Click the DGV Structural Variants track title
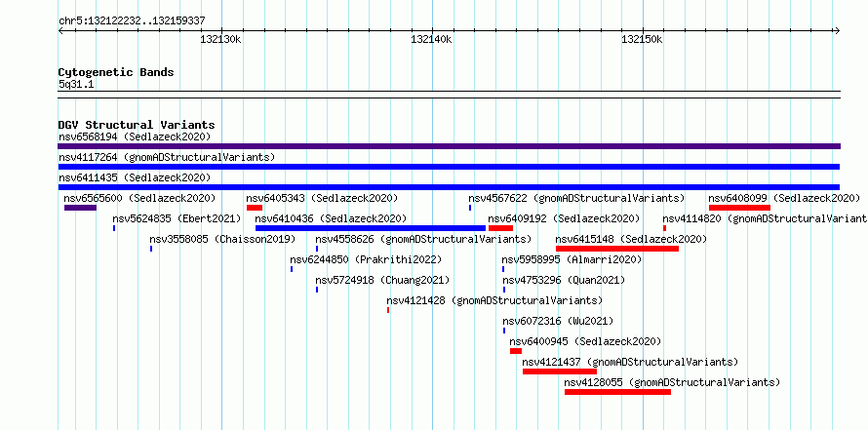The image size is (868, 430). pos(137,125)
